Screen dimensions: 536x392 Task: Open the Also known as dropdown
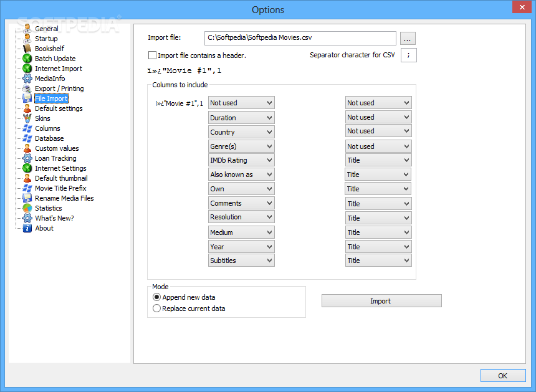click(241, 174)
